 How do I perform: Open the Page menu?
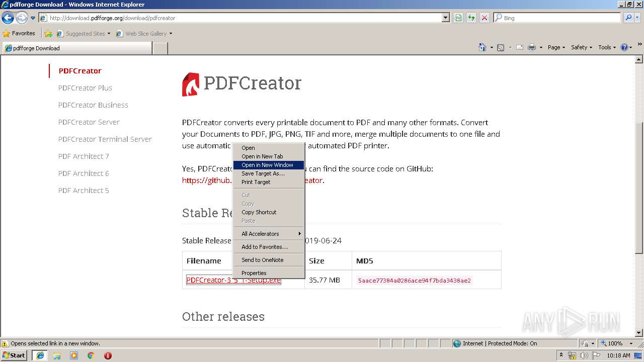click(556, 47)
